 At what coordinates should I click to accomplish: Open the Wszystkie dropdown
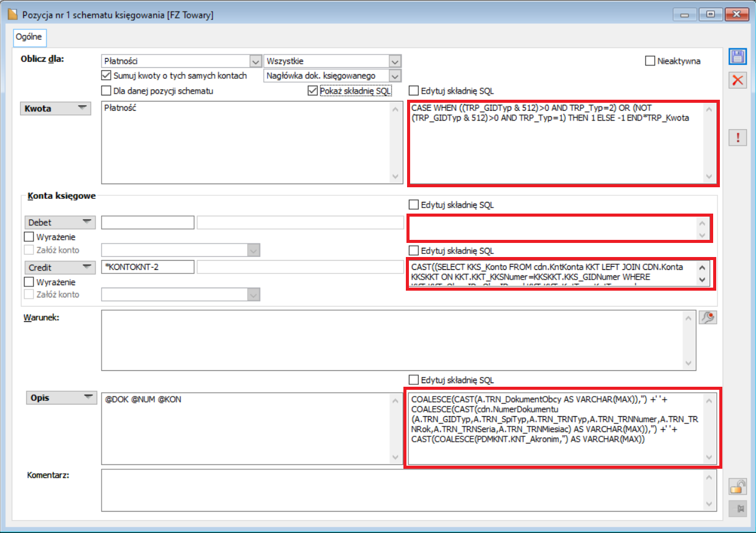click(395, 61)
